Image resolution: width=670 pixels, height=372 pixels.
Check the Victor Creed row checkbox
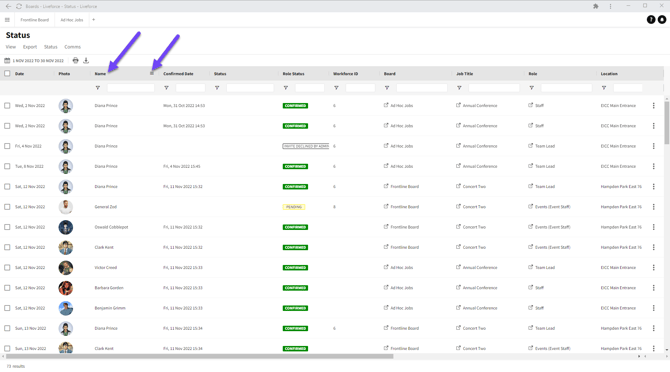coord(7,267)
